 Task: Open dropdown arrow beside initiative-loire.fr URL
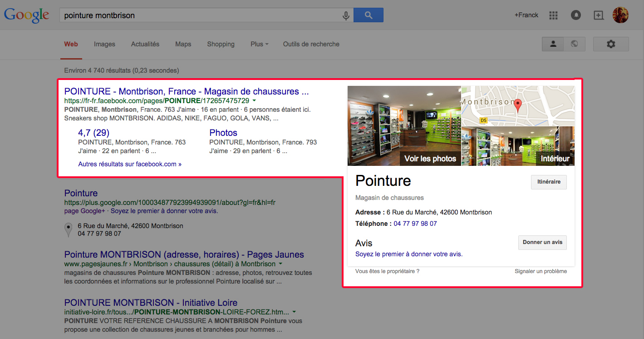[294, 312]
